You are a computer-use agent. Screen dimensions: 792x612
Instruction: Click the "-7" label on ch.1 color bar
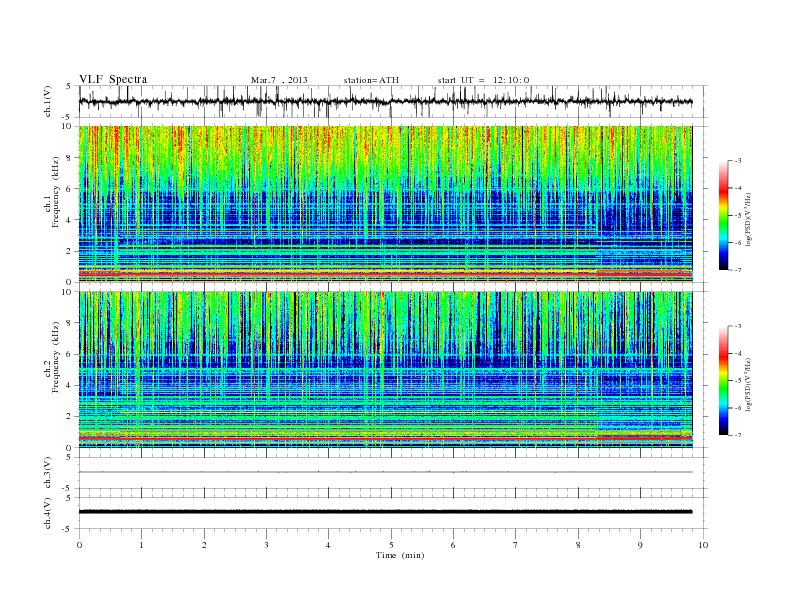[737, 270]
